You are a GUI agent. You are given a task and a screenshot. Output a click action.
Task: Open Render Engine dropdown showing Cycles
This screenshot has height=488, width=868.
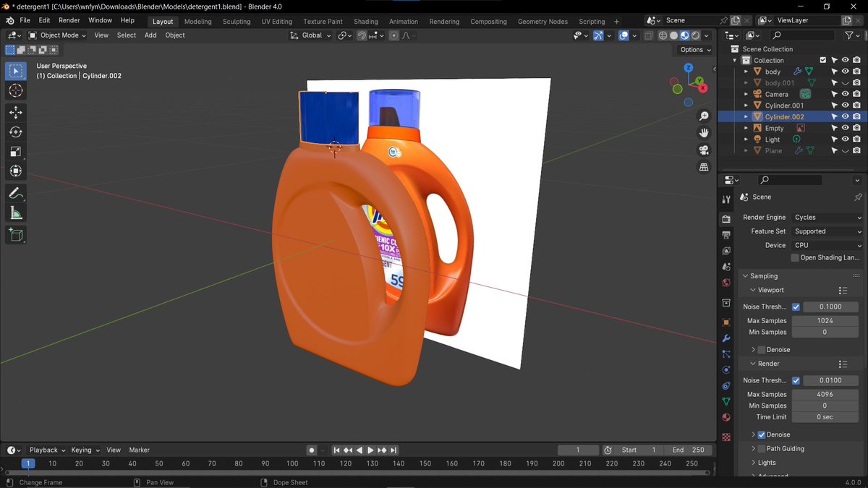[x=827, y=217]
